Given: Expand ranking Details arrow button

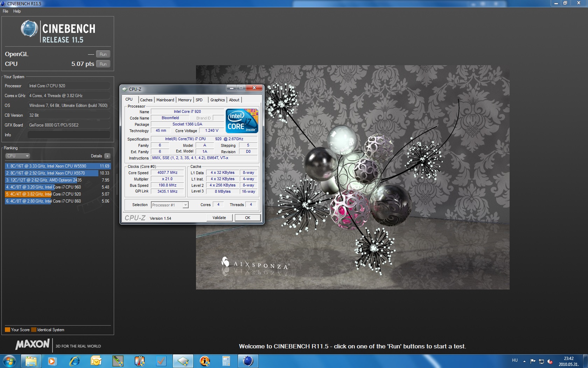Looking at the screenshot, I should click(107, 156).
